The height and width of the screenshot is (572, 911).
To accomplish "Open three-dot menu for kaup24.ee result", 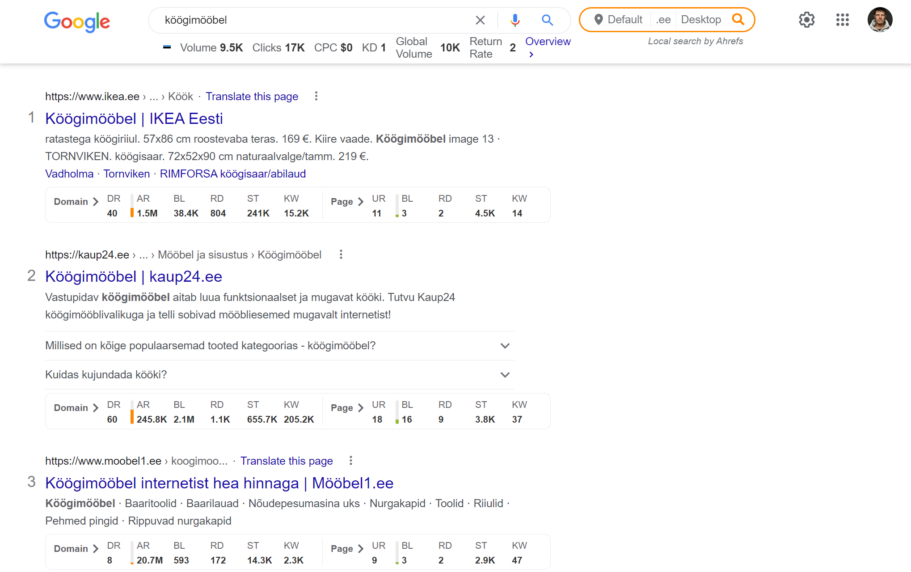I will tap(341, 254).
